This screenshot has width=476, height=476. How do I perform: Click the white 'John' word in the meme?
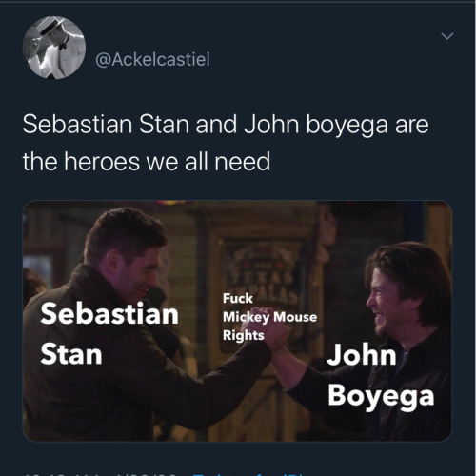click(362, 354)
